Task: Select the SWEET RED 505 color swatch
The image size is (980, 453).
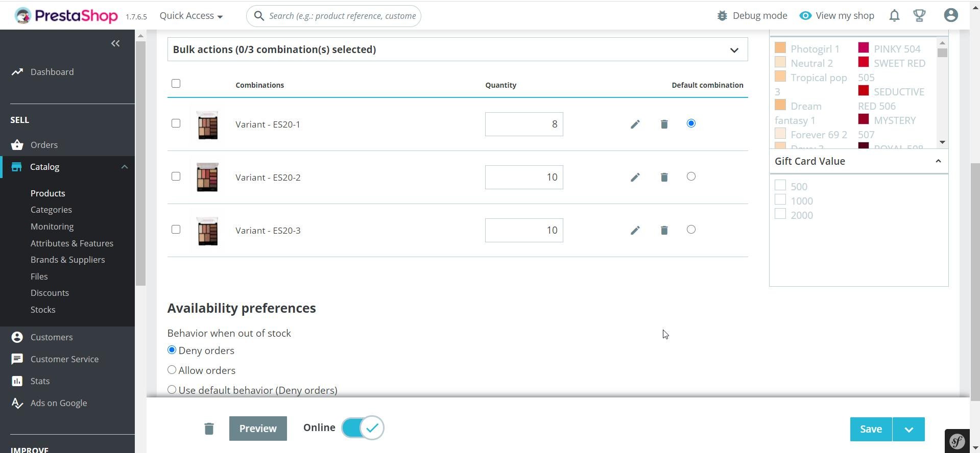Action: (864, 62)
